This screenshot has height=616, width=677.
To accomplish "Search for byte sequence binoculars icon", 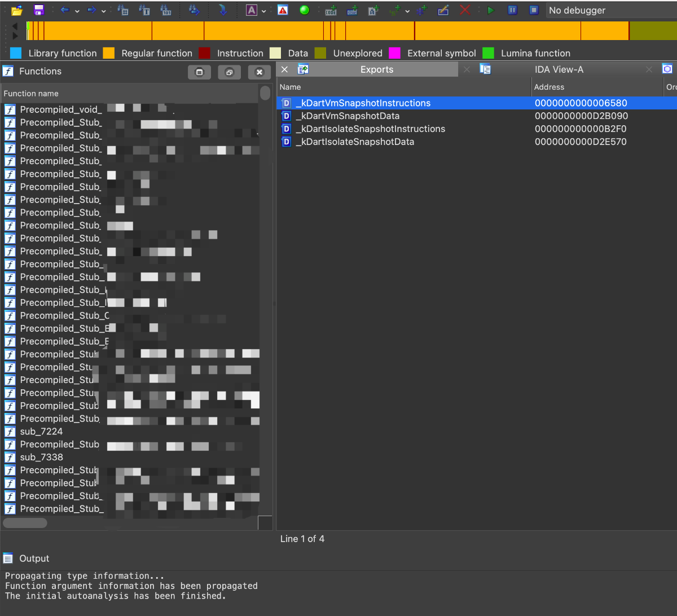I will tap(166, 10).
